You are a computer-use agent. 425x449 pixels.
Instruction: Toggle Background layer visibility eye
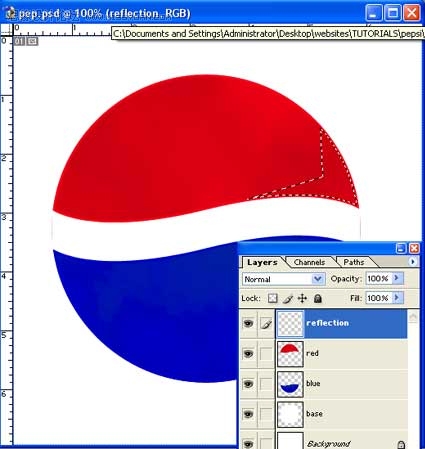(248, 444)
